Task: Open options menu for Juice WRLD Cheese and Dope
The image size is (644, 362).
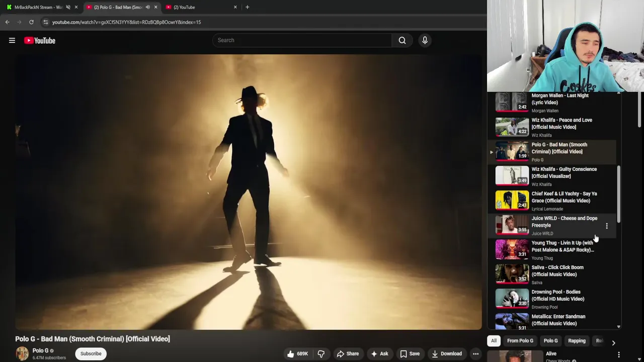Action: coord(607,226)
